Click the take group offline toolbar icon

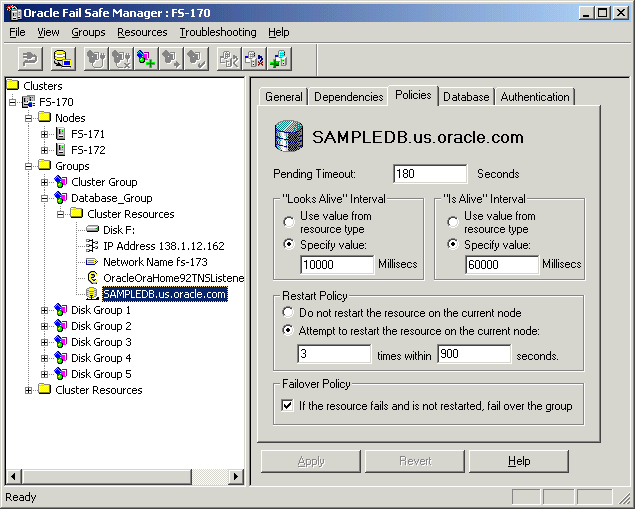click(x=121, y=59)
